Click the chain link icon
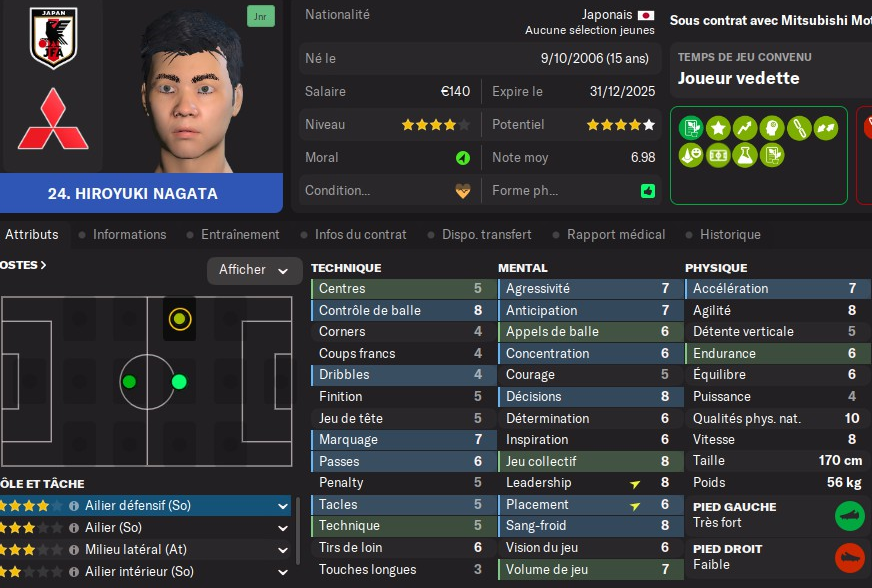Image resolution: width=872 pixels, height=588 pixels. click(798, 128)
